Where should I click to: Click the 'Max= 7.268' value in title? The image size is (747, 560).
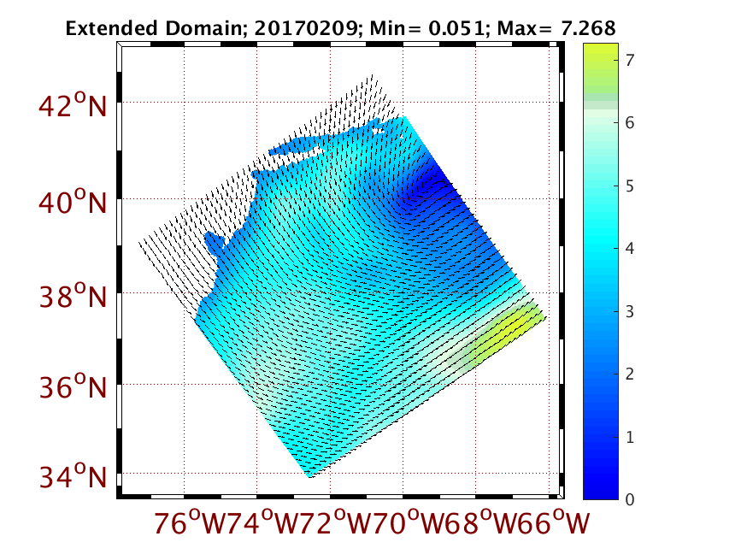[x=556, y=28]
